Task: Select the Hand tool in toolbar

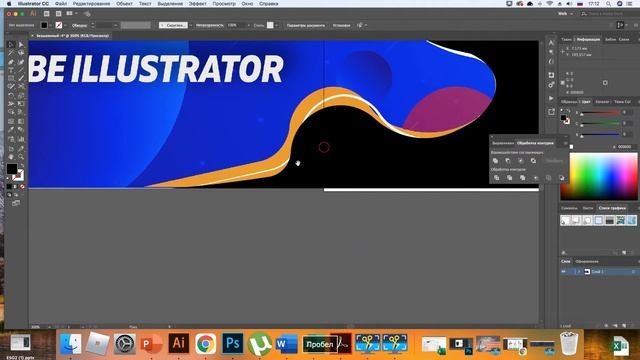Action: pos(11,156)
